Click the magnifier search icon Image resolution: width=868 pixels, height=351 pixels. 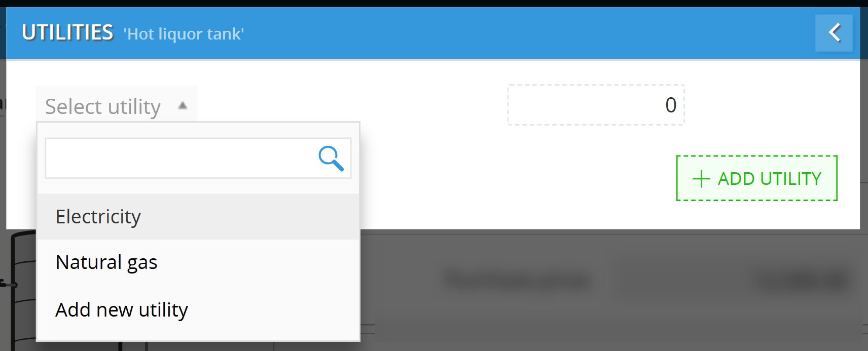click(x=331, y=159)
